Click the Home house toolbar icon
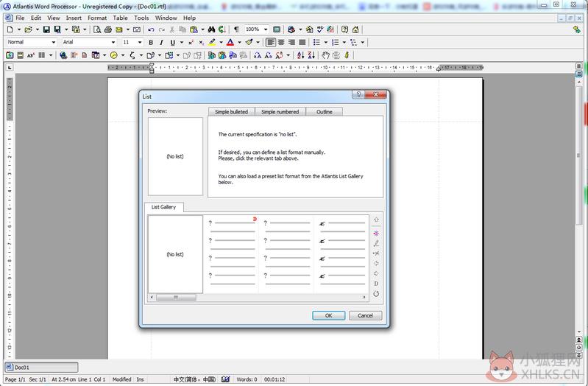The image size is (588, 386). click(x=355, y=29)
